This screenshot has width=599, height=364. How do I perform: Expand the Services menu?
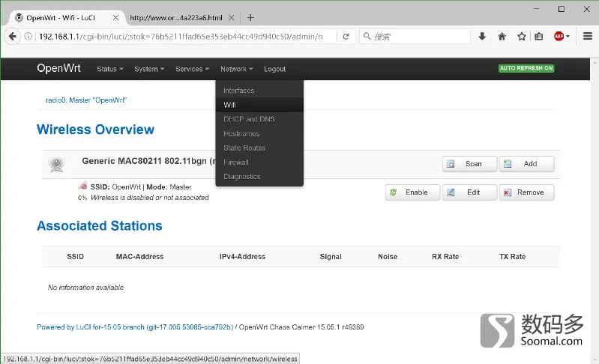coord(192,69)
